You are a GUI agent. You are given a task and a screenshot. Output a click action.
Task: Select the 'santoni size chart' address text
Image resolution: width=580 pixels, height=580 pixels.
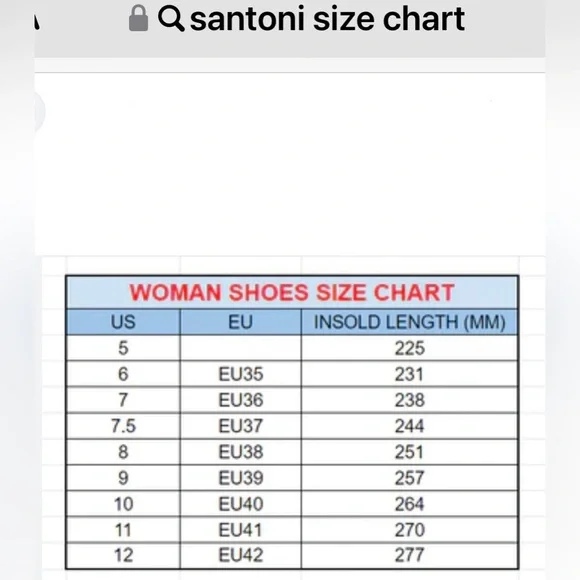[x=327, y=19]
